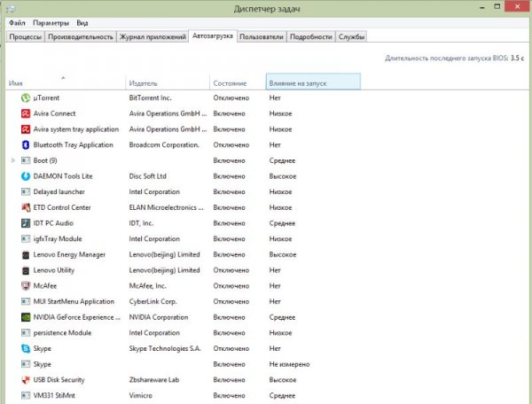The image size is (532, 404).
Task: Select the USB Disk Security icon
Action: pos(25,380)
